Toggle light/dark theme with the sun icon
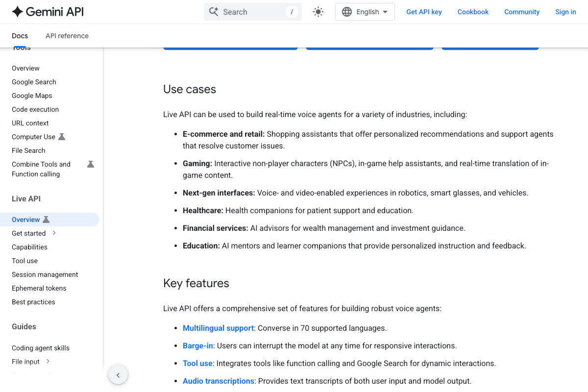This screenshot has width=588, height=392. 318,11
